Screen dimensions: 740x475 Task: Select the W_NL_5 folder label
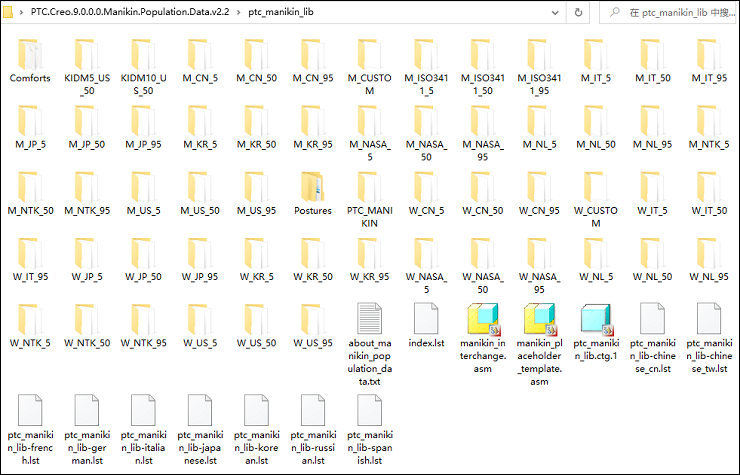596,277
